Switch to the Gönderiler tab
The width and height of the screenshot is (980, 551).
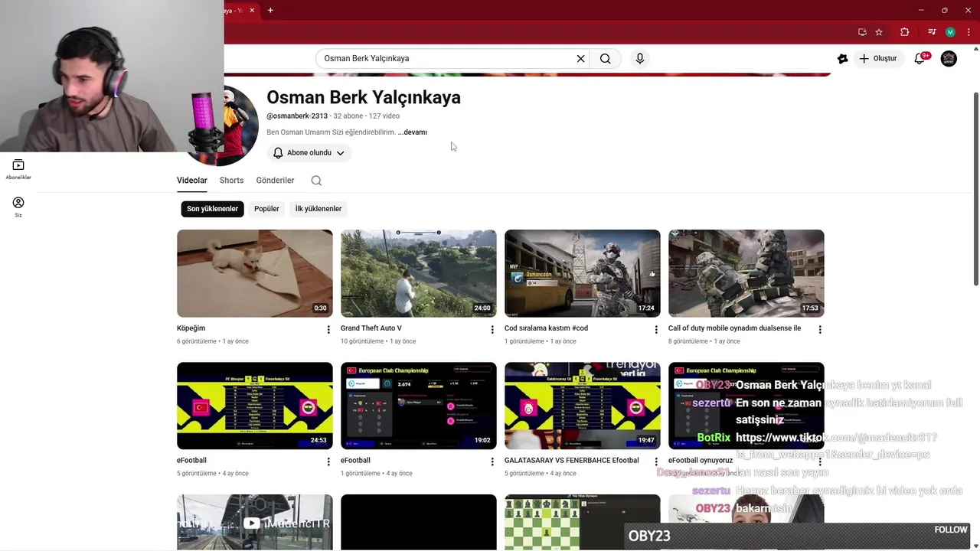point(275,181)
